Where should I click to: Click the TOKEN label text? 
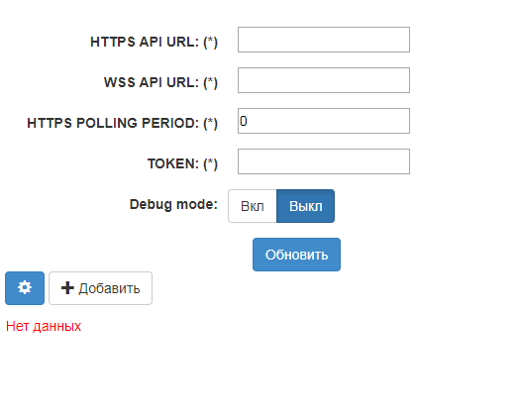[x=173, y=163]
